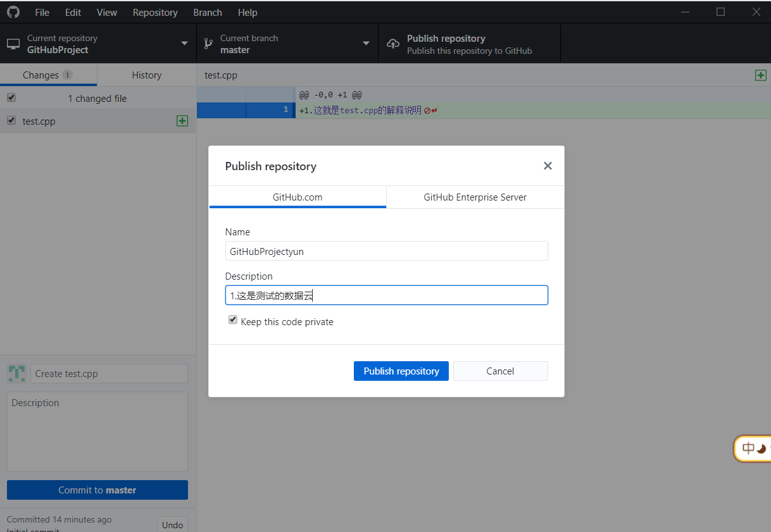The height and width of the screenshot is (532, 771).
Task: Click diff line number 1
Action: [285, 110]
